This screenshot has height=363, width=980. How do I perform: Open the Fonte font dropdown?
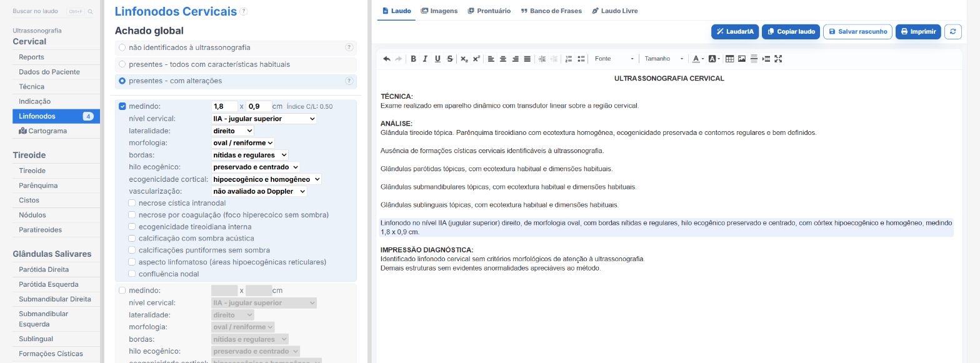click(614, 59)
